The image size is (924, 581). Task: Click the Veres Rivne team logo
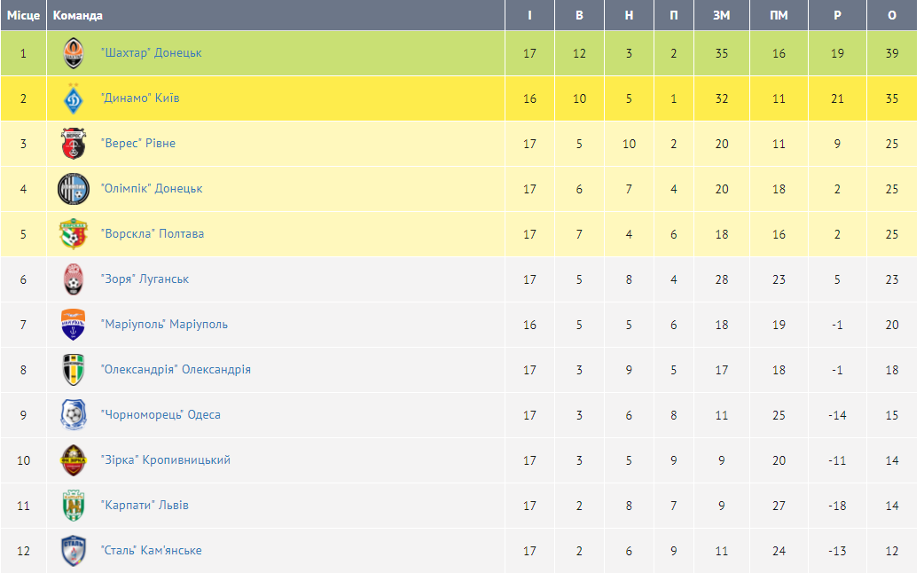click(x=74, y=144)
